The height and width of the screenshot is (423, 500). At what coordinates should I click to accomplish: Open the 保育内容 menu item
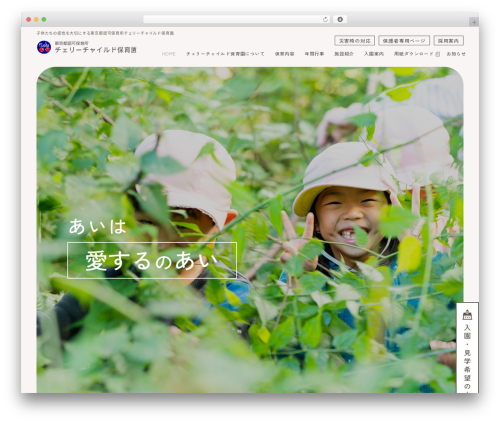(x=284, y=54)
